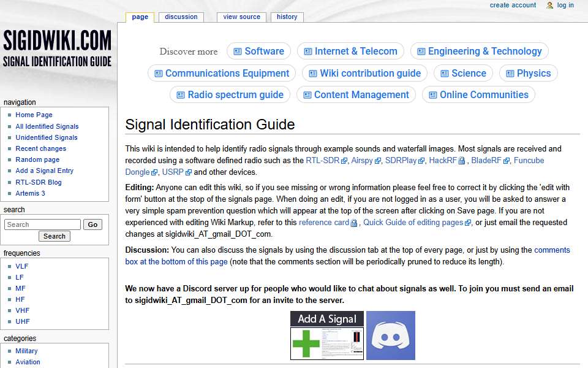Open the RTL-SDR text link
This screenshot has height=368, width=588.
323,160
